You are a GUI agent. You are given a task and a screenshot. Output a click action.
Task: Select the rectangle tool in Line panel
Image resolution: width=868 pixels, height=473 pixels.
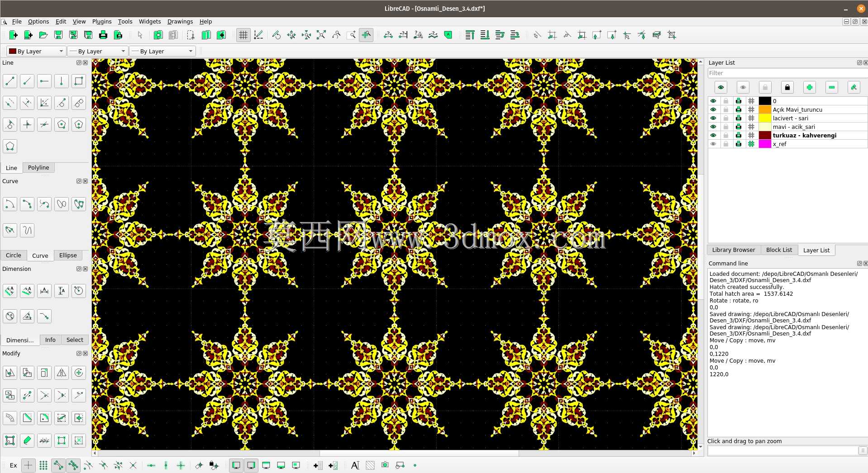point(79,81)
